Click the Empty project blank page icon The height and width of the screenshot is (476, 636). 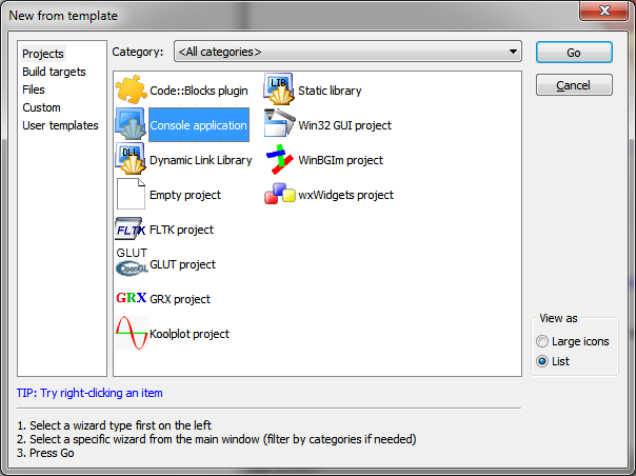tap(131, 194)
